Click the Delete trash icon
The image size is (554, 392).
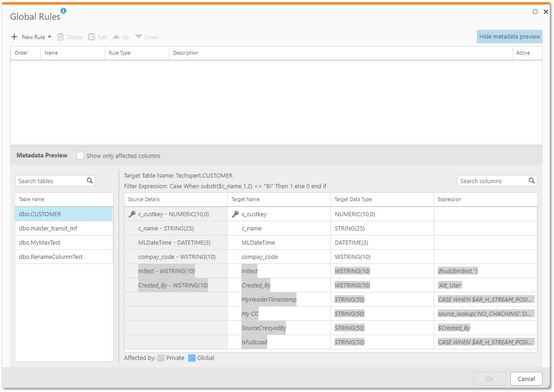click(61, 37)
